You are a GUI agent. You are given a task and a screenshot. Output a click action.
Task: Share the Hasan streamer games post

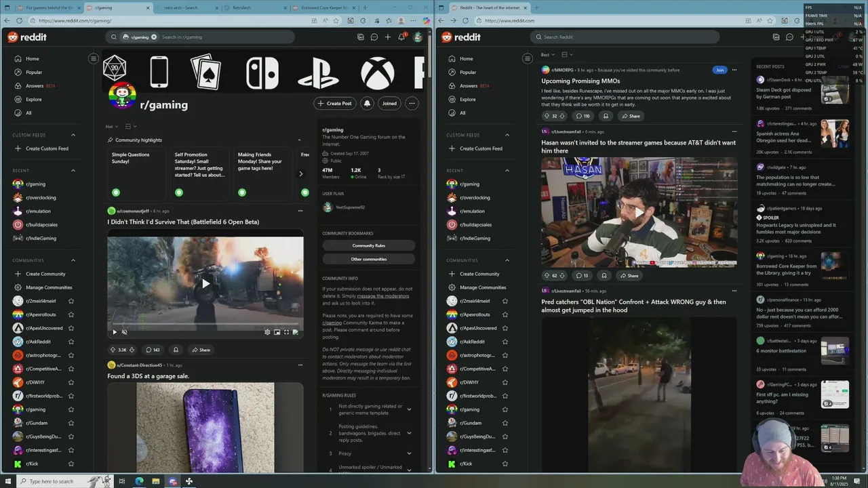629,276
